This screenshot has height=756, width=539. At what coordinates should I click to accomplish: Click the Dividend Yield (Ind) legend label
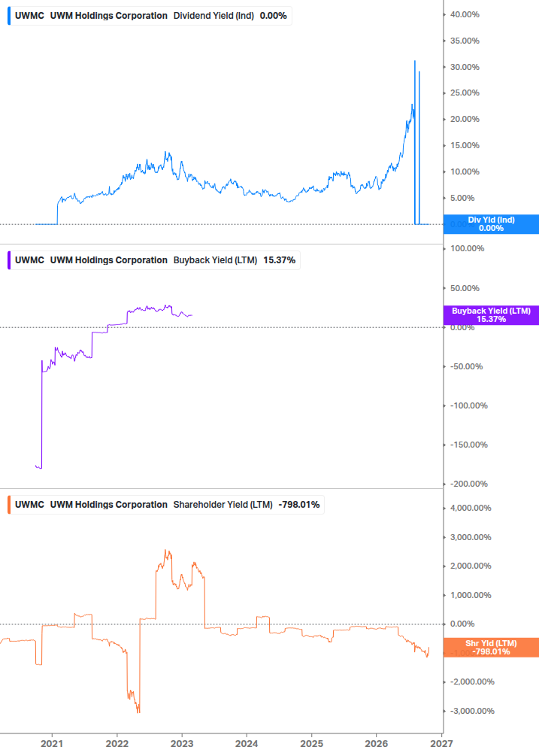click(213, 16)
